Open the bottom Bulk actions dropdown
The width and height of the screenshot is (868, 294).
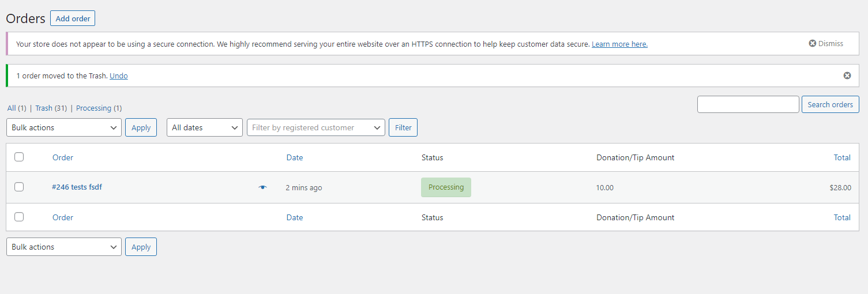64,247
